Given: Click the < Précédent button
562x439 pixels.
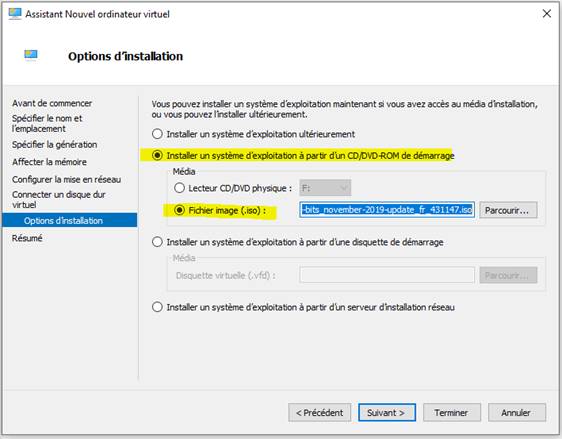Looking at the screenshot, I should 319,412.
